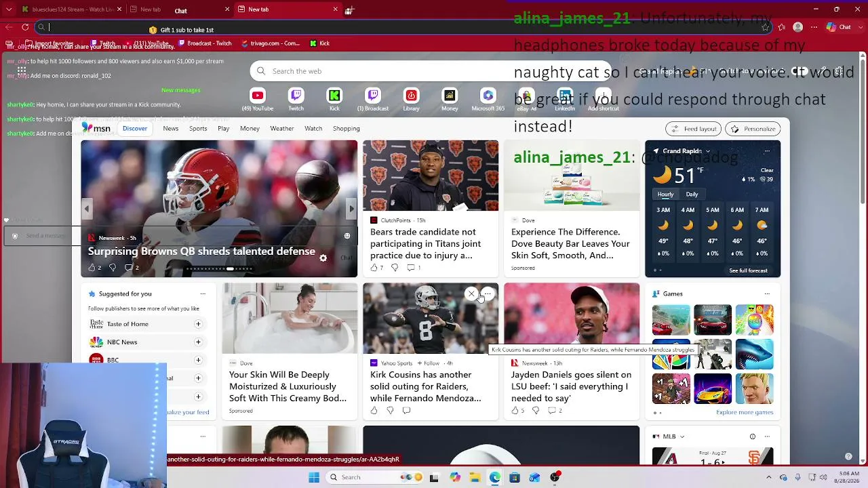868x488 pixels.
Task: Open the favorites list icon in toolbar
Action: (782, 27)
